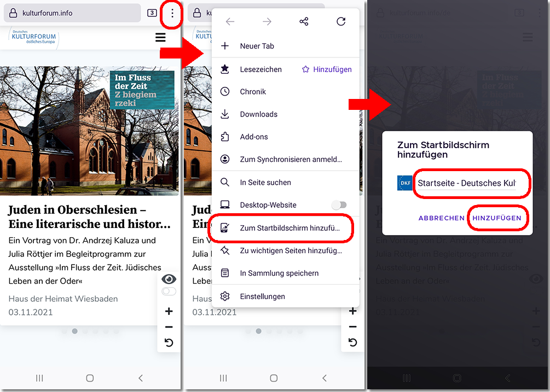The image size is (550, 392).
Task: Click the reset rotation arrow icon in left screenshot
Action: (x=169, y=343)
